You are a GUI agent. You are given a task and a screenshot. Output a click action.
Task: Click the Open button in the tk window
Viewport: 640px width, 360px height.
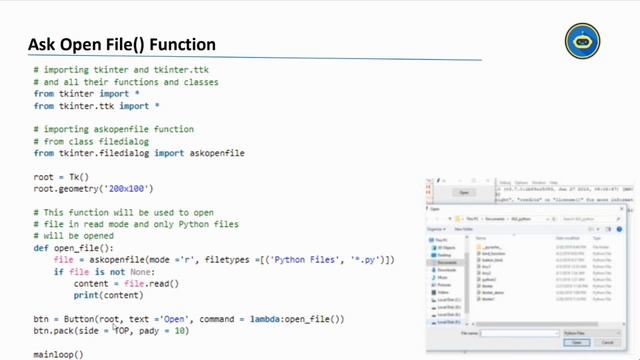[x=464, y=192]
